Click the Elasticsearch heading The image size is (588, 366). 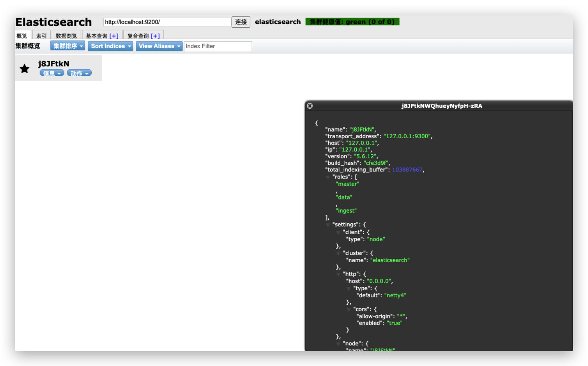(x=54, y=22)
